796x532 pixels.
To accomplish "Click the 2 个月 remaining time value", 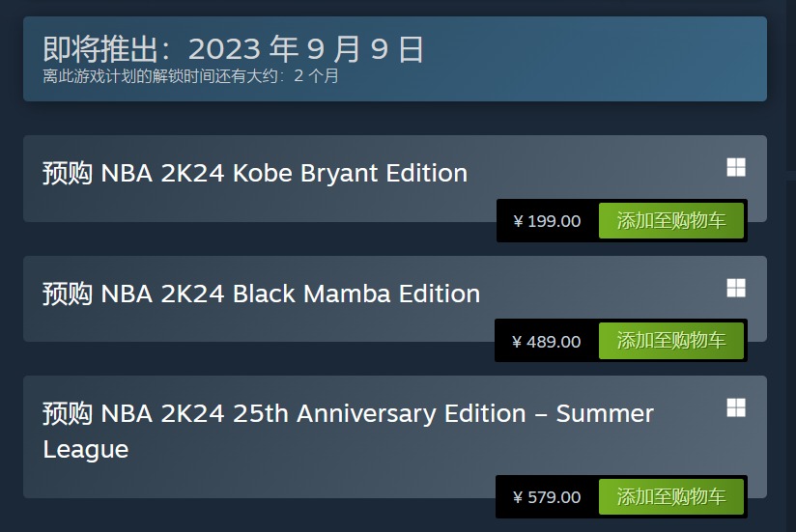I will point(316,76).
